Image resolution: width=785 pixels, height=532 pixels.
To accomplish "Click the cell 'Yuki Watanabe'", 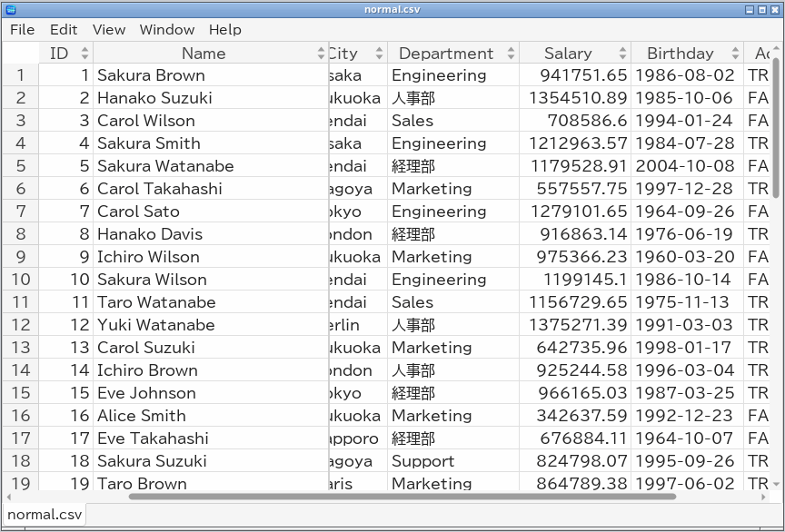I will 211,325.
